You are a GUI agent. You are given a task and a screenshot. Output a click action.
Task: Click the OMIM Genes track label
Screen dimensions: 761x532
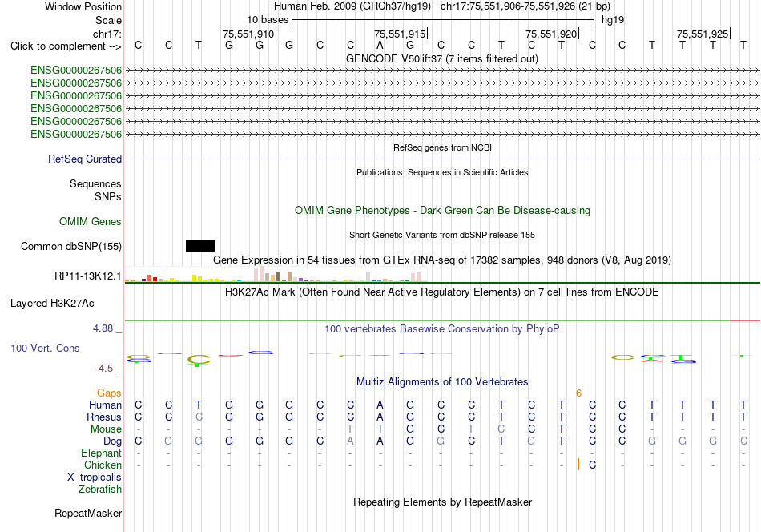[91, 221]
